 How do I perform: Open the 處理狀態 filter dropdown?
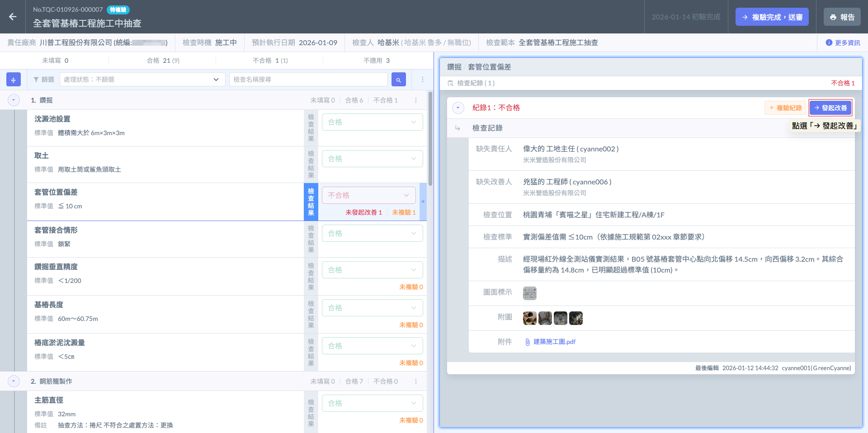pos(142,80)
